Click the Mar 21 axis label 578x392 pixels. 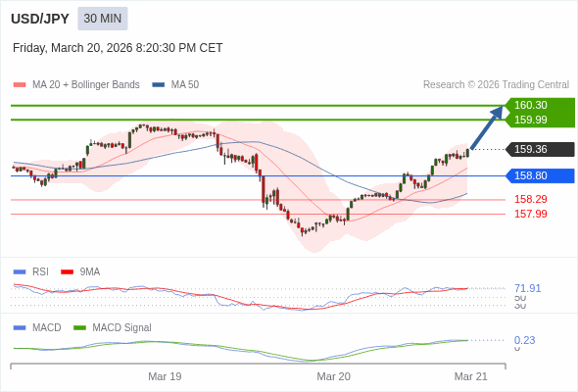click(x=471, y=376)
